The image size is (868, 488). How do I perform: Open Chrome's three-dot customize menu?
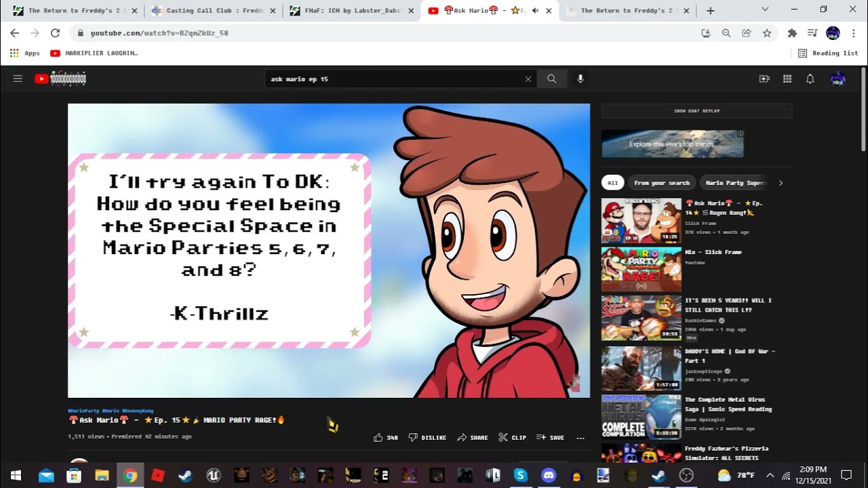point(853,33)
